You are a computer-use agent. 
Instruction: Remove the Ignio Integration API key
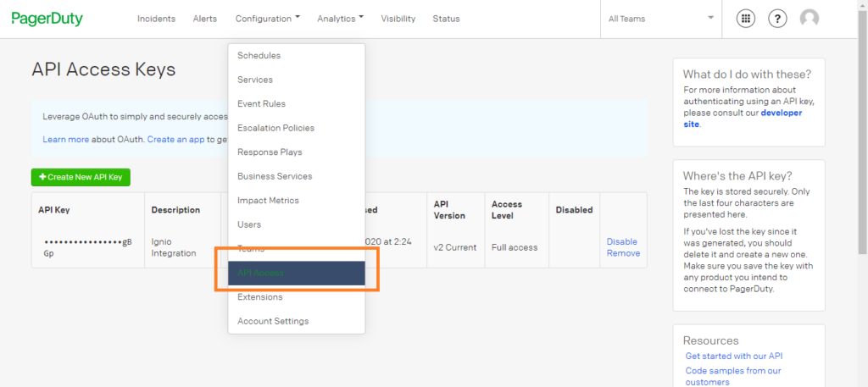tap(623, 253)
